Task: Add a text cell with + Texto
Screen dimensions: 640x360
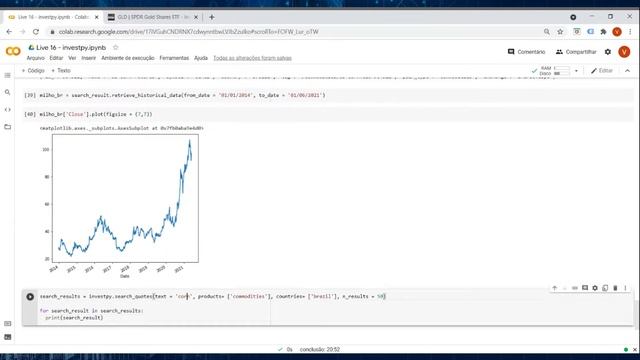Action: point(61,71)
